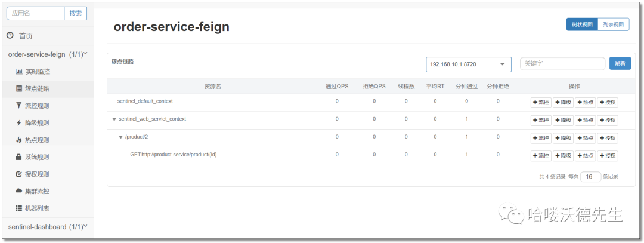Click the lock icon beside 系统规则

(x=19, y=157)
